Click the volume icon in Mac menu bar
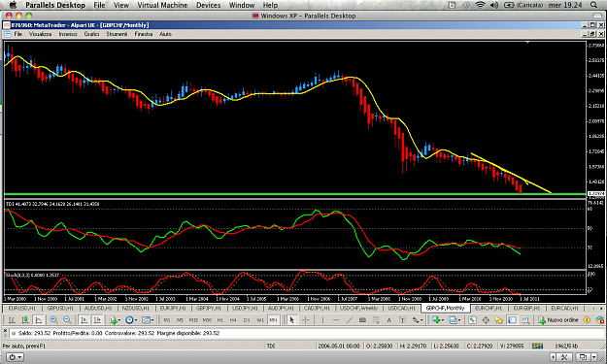 coord(494,5)
